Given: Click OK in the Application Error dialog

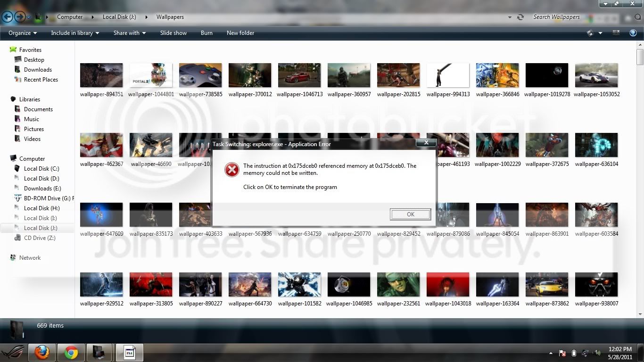Looking at the screenshot, I should pyautogui.click(x=410, y=214).
